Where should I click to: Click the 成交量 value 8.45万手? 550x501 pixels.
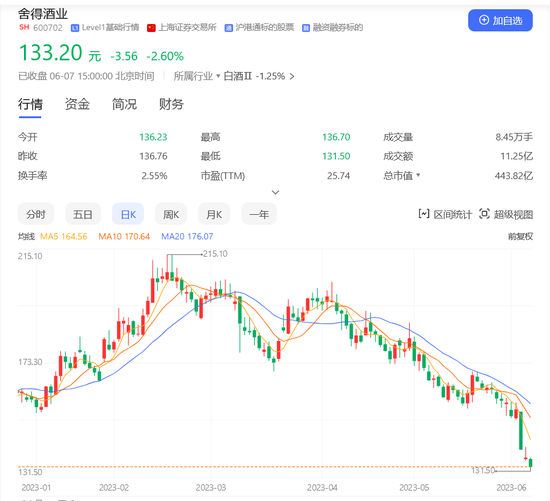(x=514, y=137)
